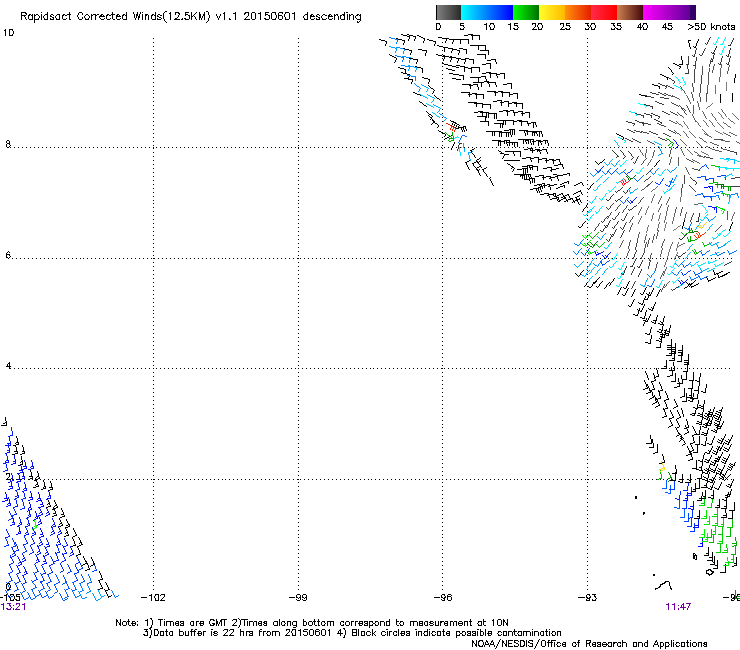The width and height of the screenshot is (740, 650).
Task: Click the longitude label '-96'
Action: 443,597
